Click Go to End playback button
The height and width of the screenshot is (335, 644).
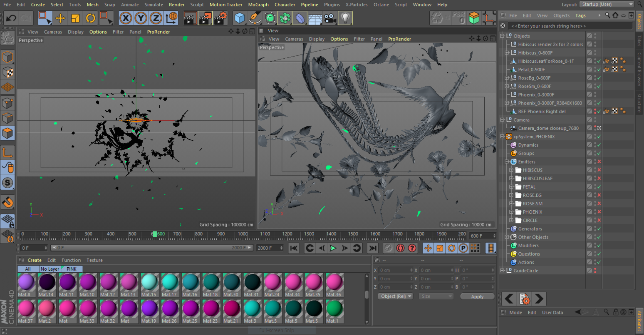tap(372, 248)
